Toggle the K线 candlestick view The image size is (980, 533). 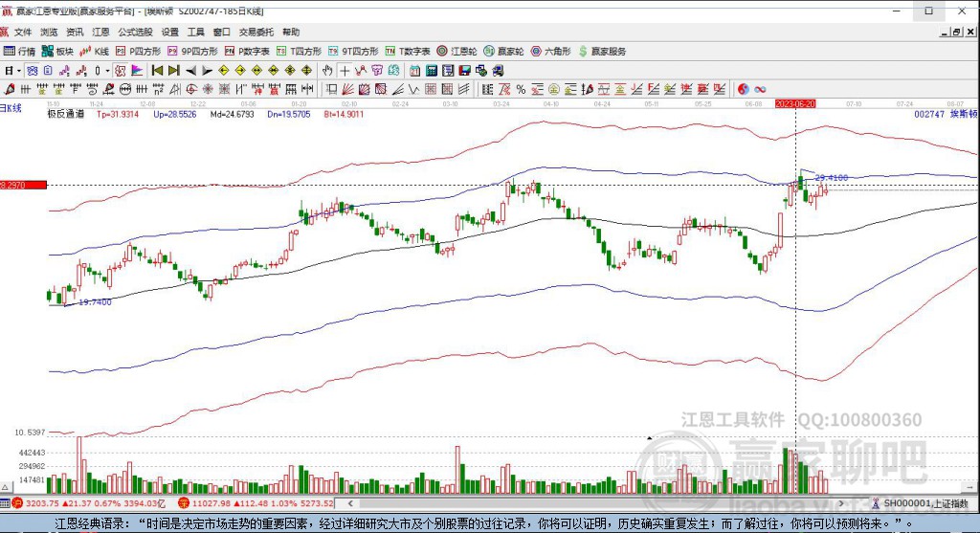[96, 51]
